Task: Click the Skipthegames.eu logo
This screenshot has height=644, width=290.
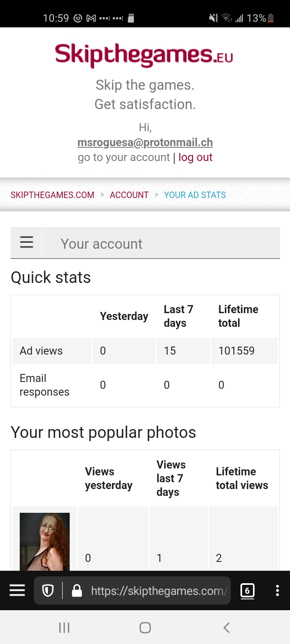Action: point(144,55)
